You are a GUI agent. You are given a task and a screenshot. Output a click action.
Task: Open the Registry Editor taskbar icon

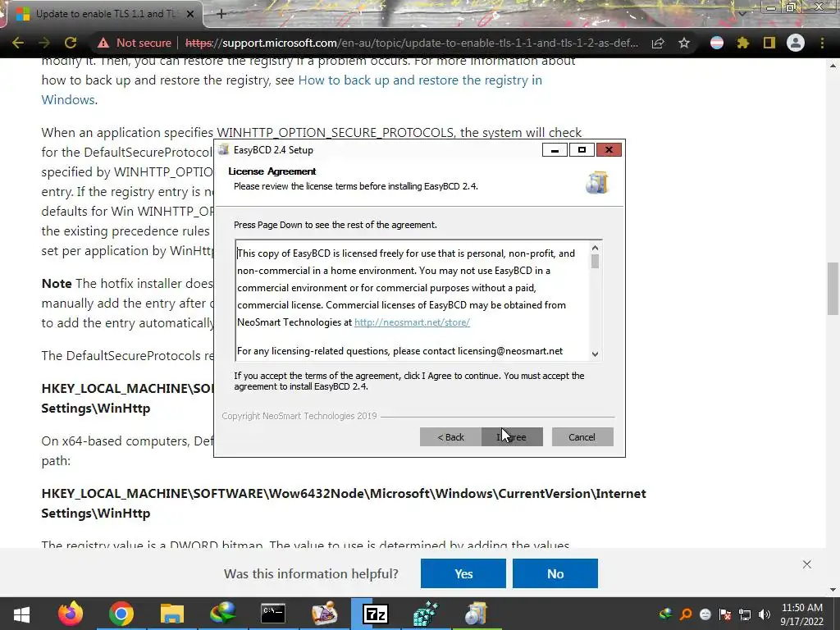pos(426,614)
